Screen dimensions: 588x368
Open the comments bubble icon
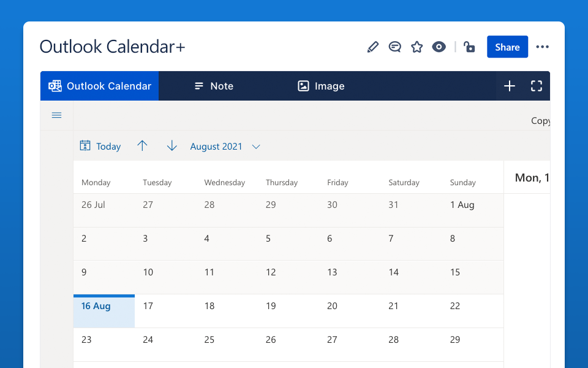pyautogui.click(x=395, y=47)
